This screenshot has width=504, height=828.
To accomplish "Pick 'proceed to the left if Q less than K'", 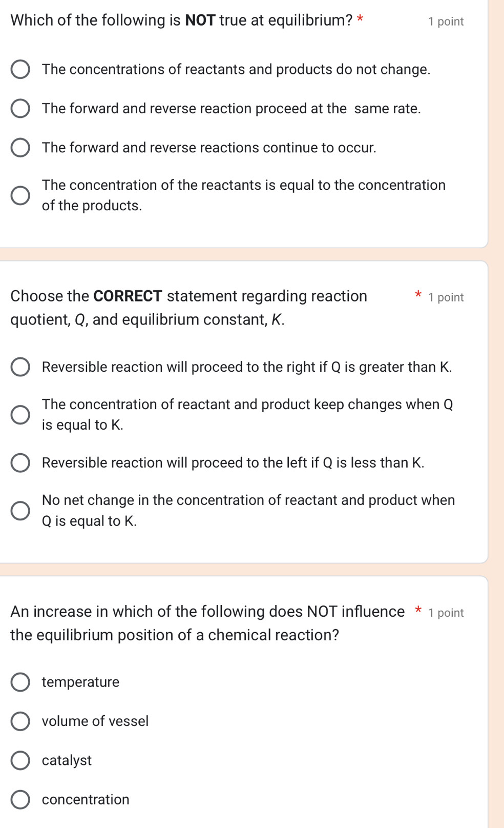I will point(20,463).
